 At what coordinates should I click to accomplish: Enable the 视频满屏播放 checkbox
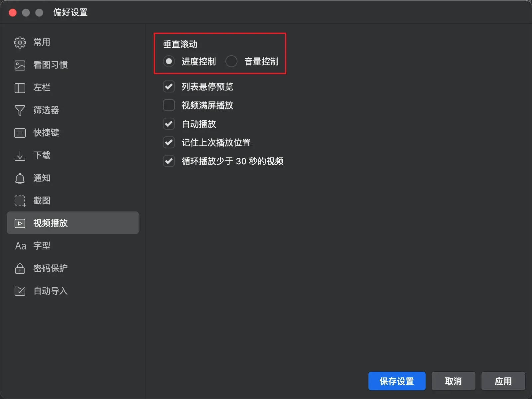click(x=169, y=105)
